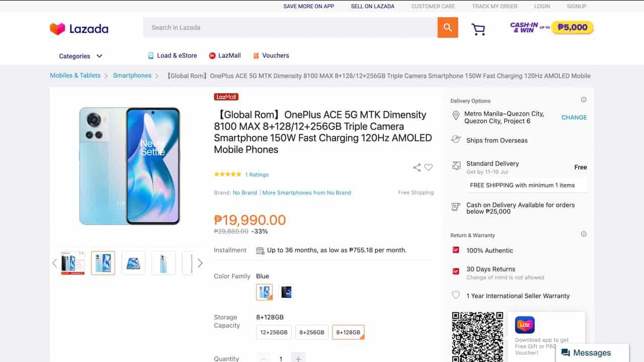
Task: Select the 8+256GB storage option
Action: (311, 332)
